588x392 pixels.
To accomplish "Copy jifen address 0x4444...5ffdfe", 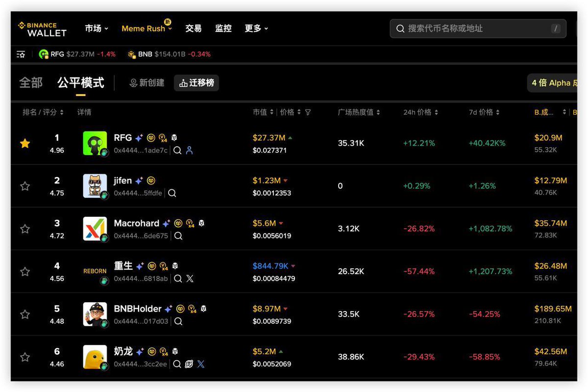I will (138, 193).
